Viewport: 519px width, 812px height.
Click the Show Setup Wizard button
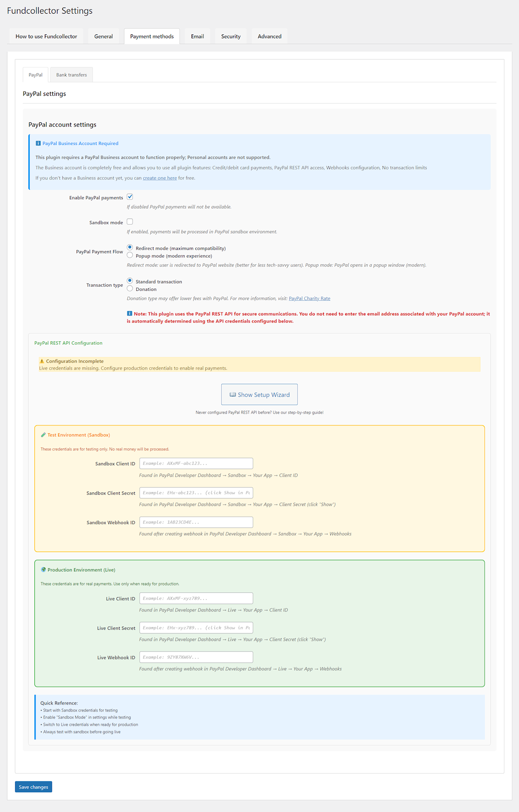[x=259, y=395]
